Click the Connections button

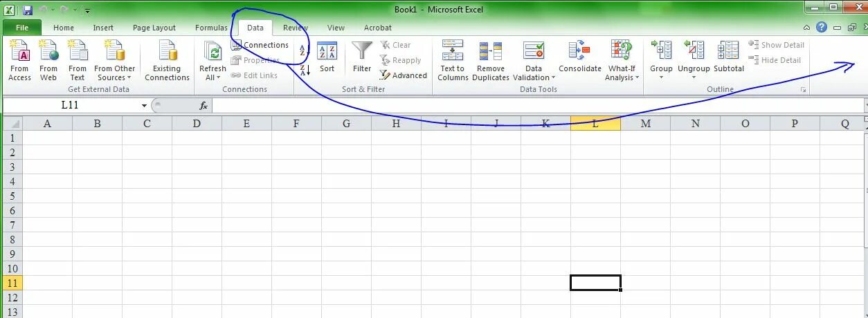tap(260, 45)
